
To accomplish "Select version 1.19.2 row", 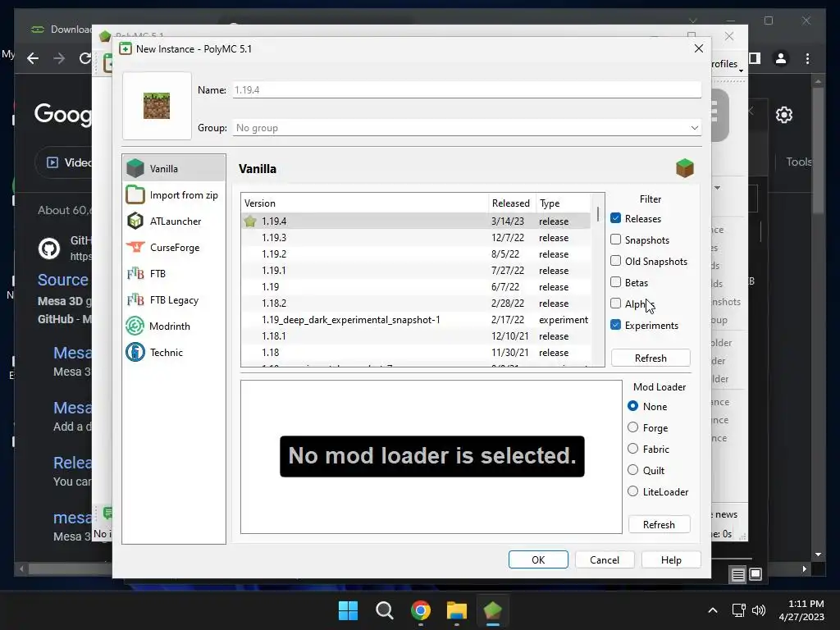I will click(416, 254).
